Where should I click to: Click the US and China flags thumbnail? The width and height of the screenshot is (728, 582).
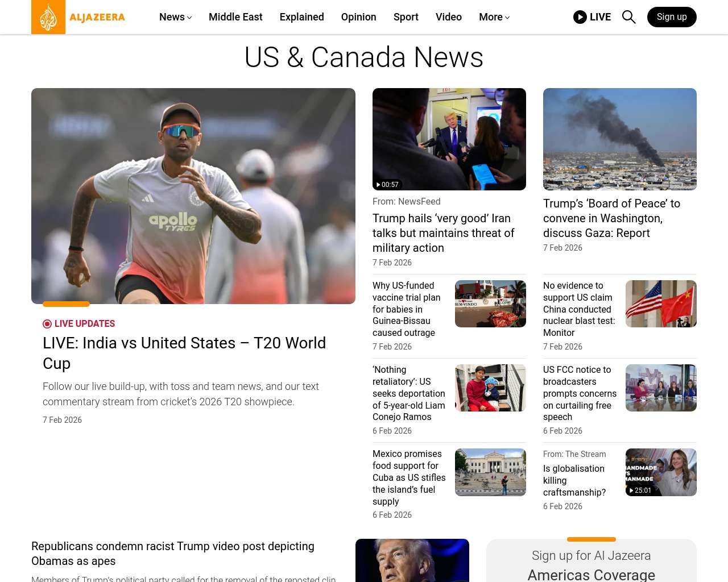click(660, 304)
